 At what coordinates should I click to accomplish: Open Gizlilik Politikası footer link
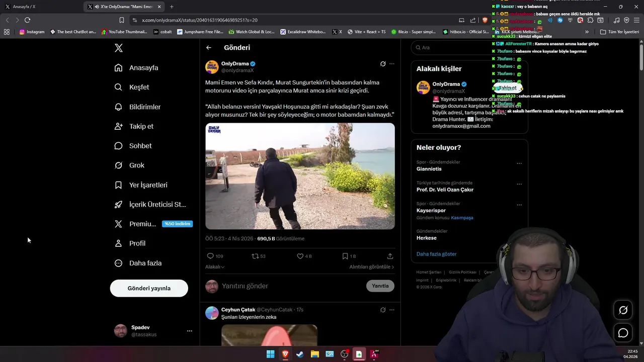(462, 272)
